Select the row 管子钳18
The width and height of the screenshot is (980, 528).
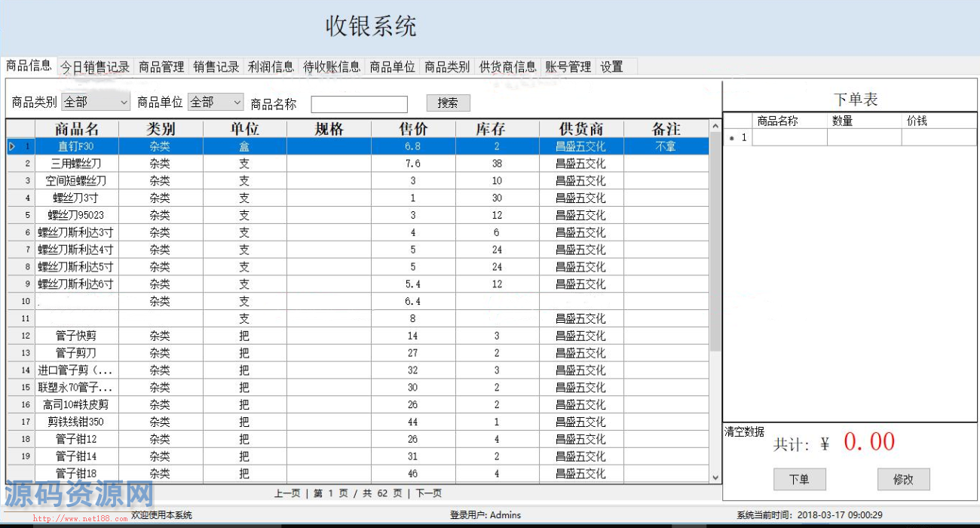point(358,474)
